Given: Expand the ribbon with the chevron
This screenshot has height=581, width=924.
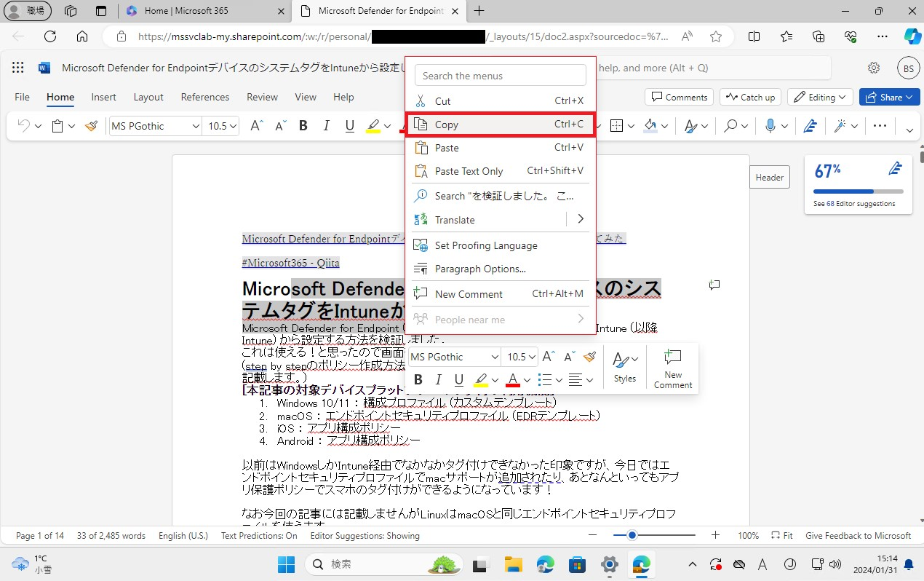Looking at the screenshot, I should point(909,130).
